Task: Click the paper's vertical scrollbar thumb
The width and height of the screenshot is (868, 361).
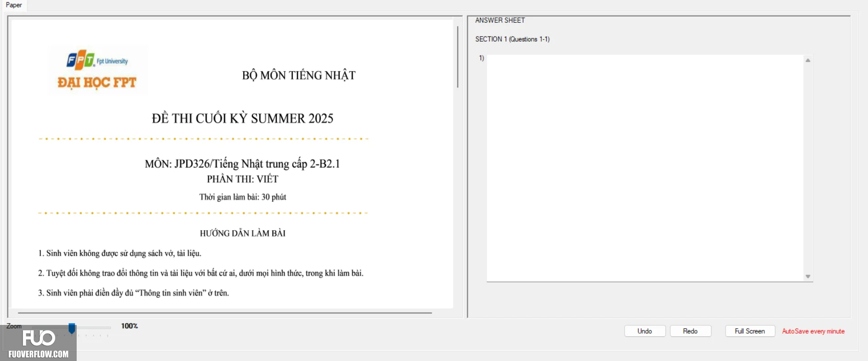Action: pos(458,57)
